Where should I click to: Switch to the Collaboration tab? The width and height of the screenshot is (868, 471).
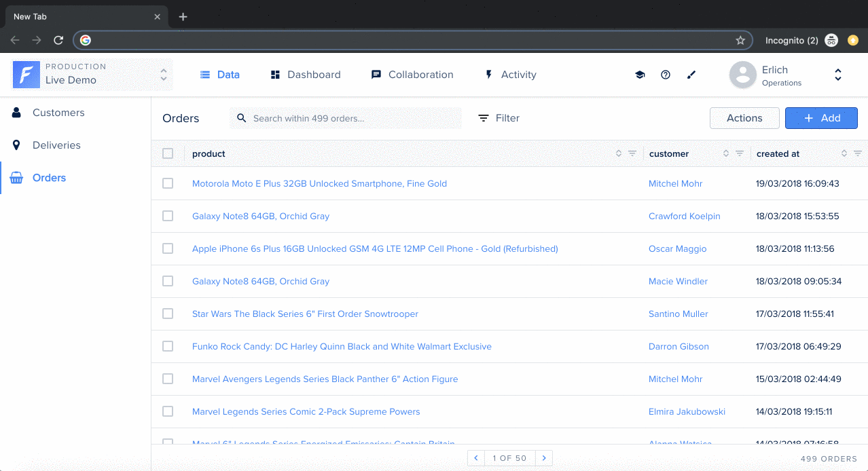pyautogui.click(x=412, y=75)
